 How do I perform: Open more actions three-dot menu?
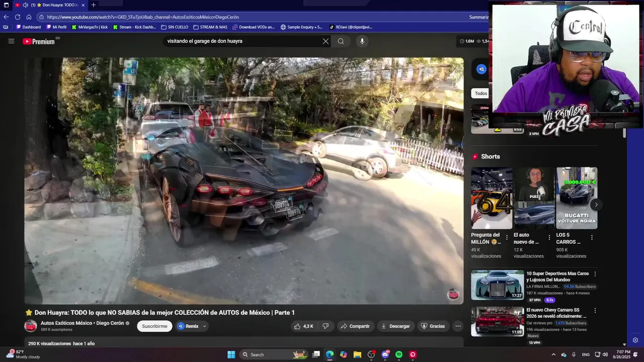point(458,326)
